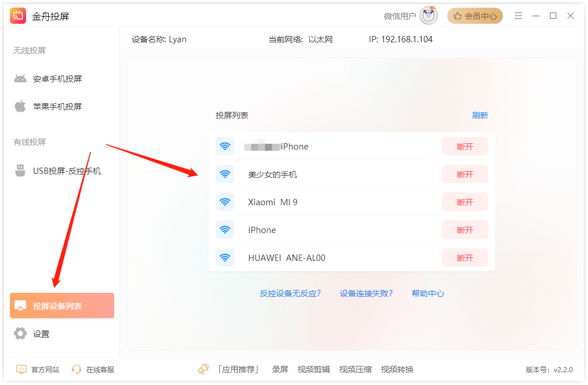This screenshot has width=588, height=385.
Task: Click the device name Lyan
Action: (177, 39)
